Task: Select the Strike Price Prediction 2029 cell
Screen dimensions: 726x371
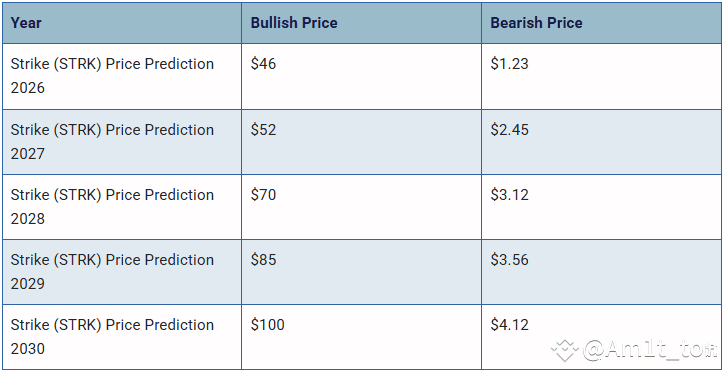Action: tap(122, 272)
